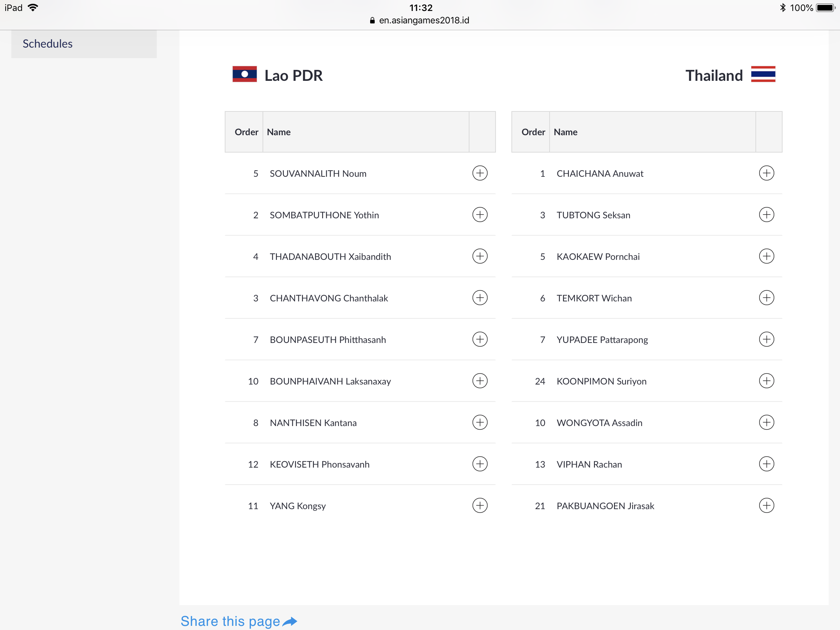Toggle details for WONGYOTA Assadin
Image resolution: width=840 pixels, height=630 pixels.
pos(767,423)
